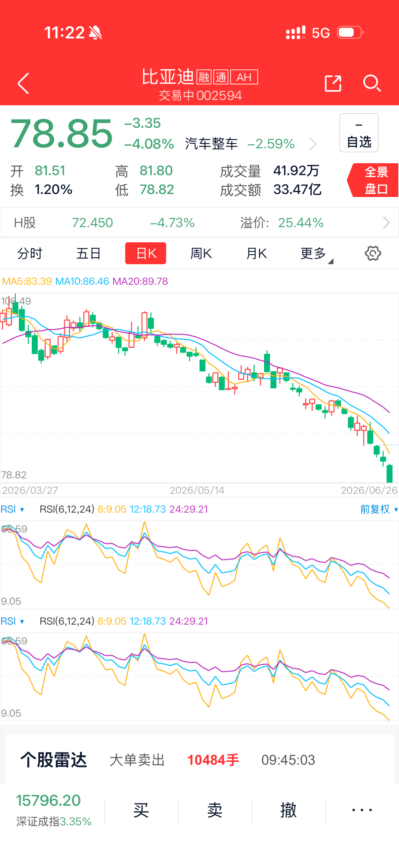Tap the 融 margin trading badge
Image resolution: width=399 pixels, height=868 pixels.
(204, 77)
